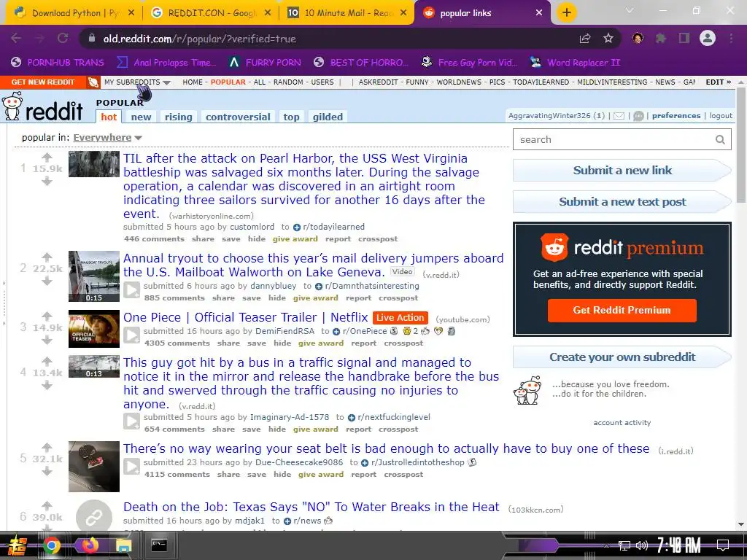Open the popular in Everywhere dropdown

[x=108, y=138]
